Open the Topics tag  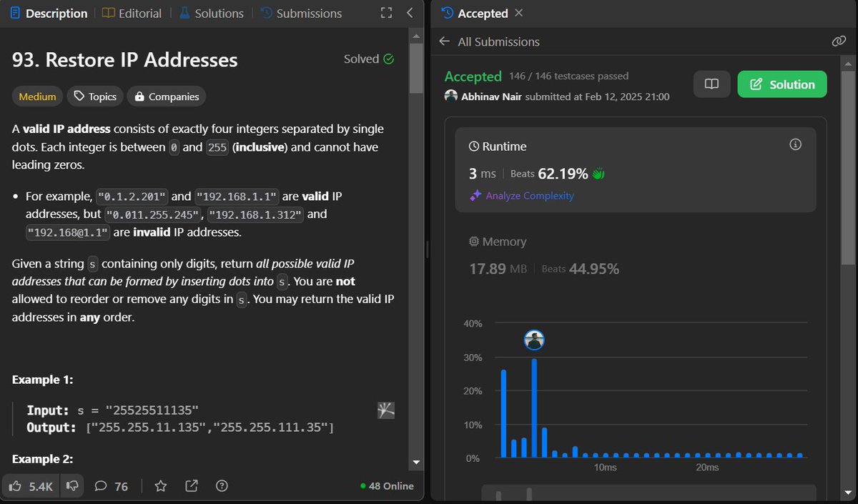point(95,97)
